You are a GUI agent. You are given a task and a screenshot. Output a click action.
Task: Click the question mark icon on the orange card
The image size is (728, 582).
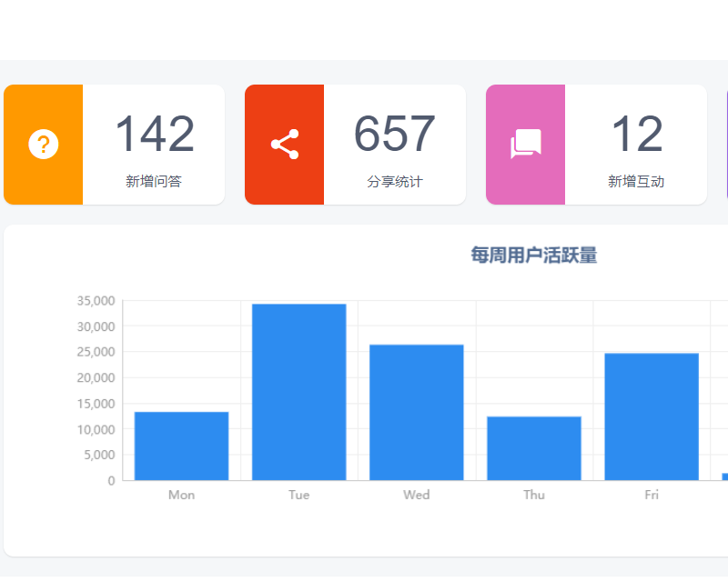tap(44, 145)
